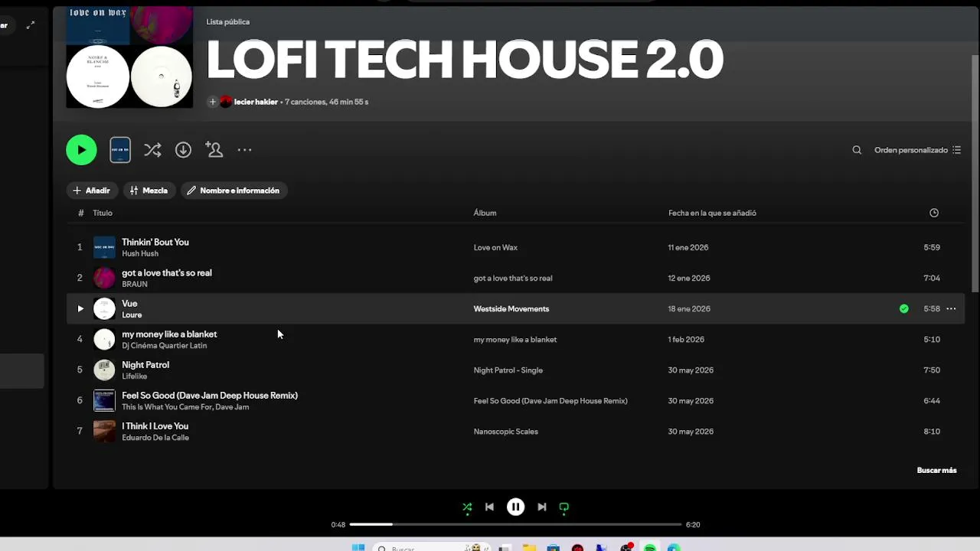Viewport: 980px width, 551px height.
Task: Open the lecier hakier profile link
Action: click(256, 102)
